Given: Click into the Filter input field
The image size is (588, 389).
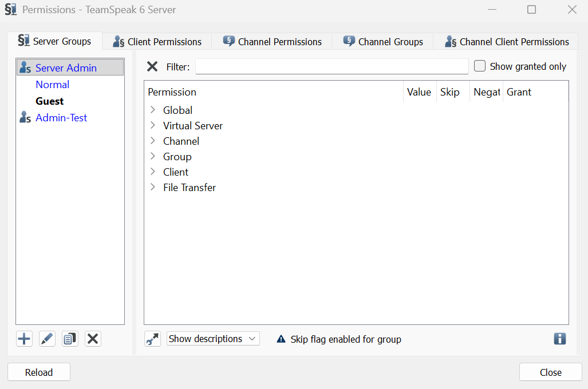Looking at the screenshot, I should (332, 67).
